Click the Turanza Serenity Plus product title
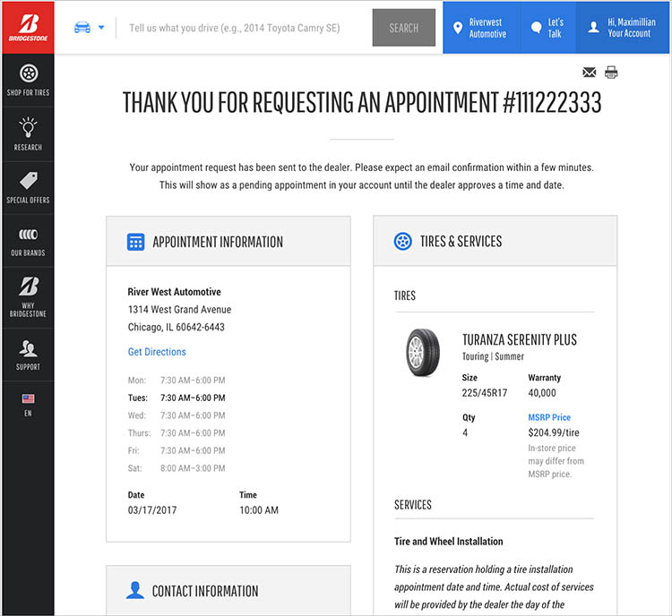Screen dimensions: 672x616 (x=519, y=339)
